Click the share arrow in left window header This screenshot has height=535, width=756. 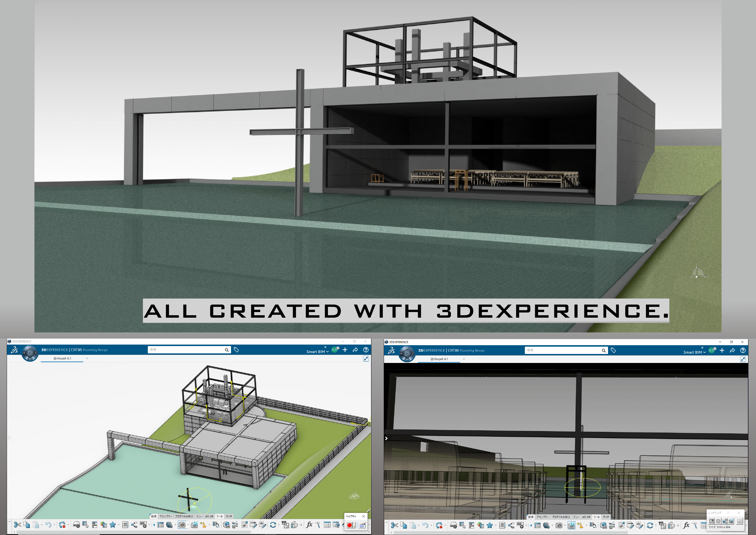pyautogui.click(x=355, y=350)
